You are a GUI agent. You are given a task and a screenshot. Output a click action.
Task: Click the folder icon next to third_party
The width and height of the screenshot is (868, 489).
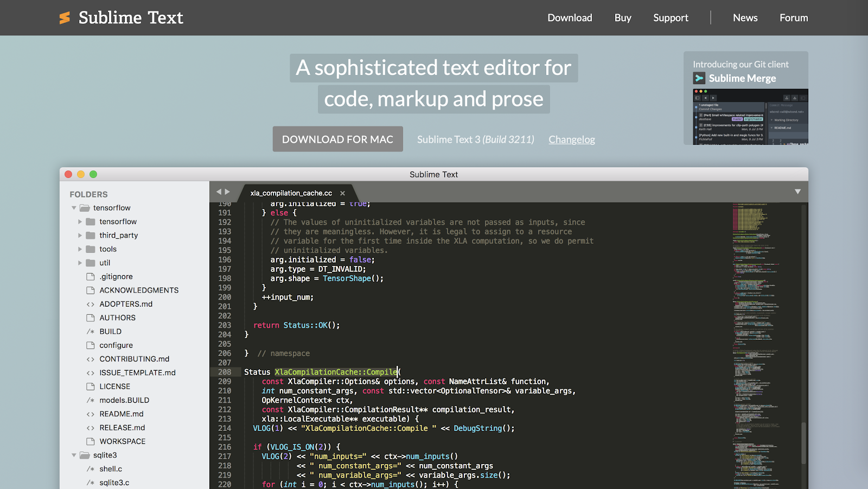(91, 236)
